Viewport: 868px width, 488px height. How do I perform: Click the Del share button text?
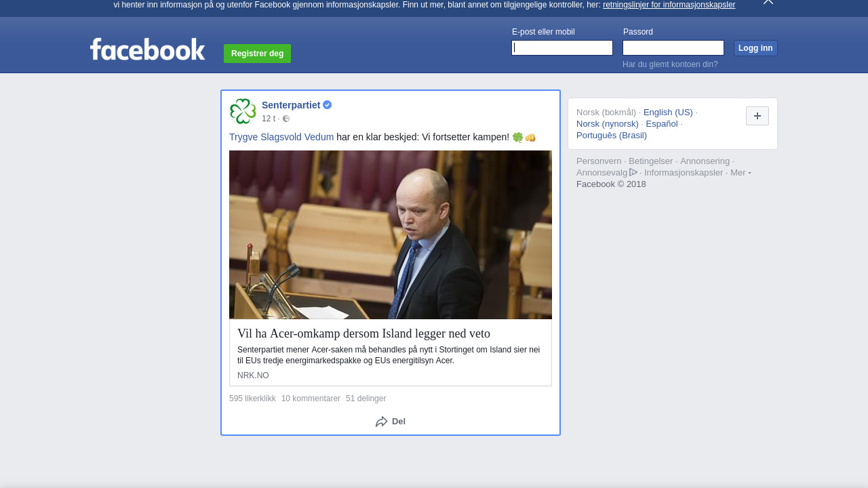[x=399, y=422]
